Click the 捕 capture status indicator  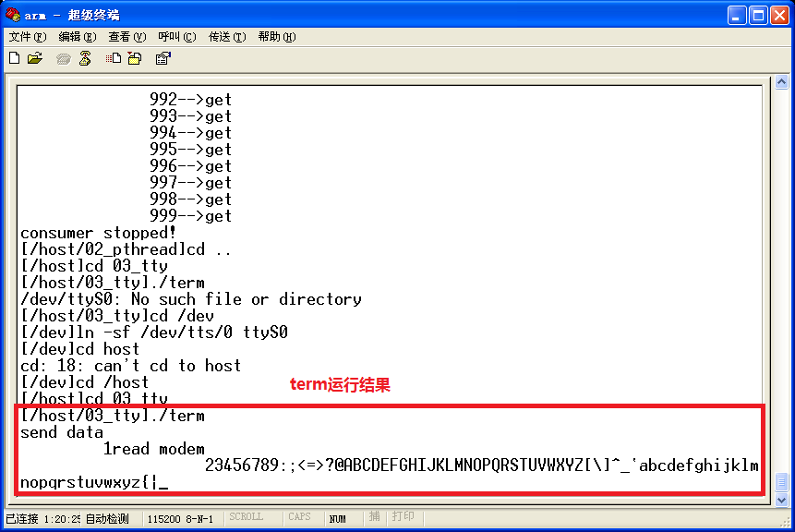(x=375, y=516)
